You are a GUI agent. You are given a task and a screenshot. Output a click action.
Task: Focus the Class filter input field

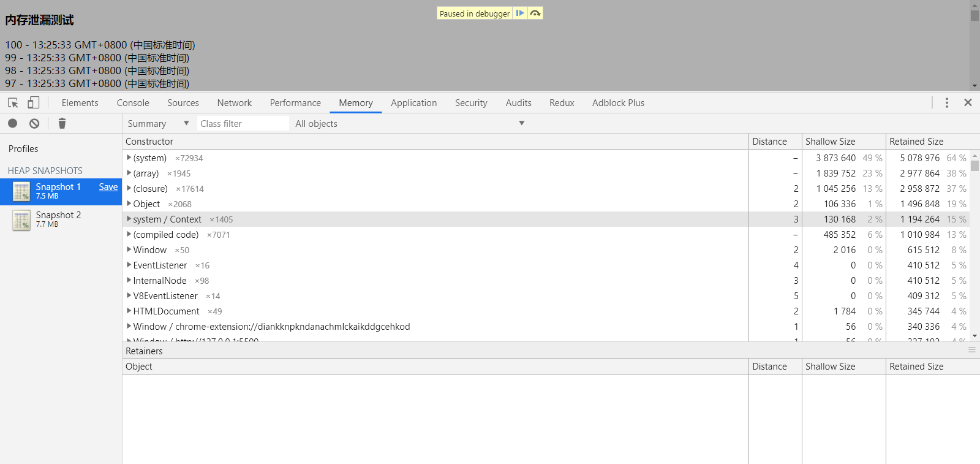click(243, 123)
